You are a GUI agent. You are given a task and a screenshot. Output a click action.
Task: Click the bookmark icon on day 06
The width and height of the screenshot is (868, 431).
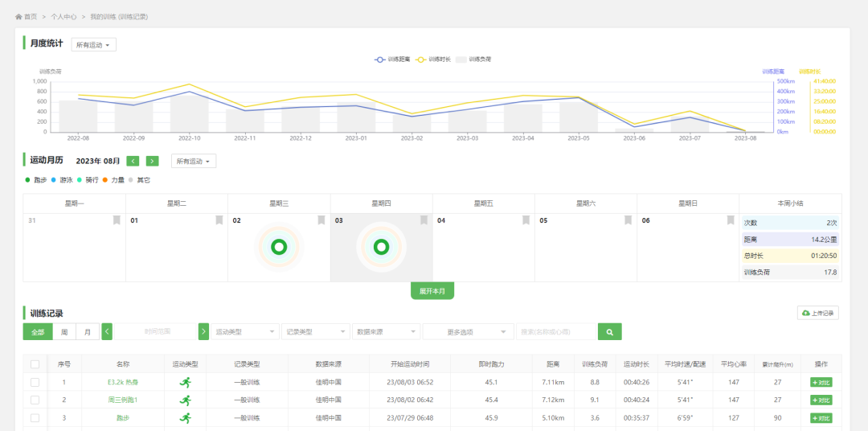tap(730, 220)
